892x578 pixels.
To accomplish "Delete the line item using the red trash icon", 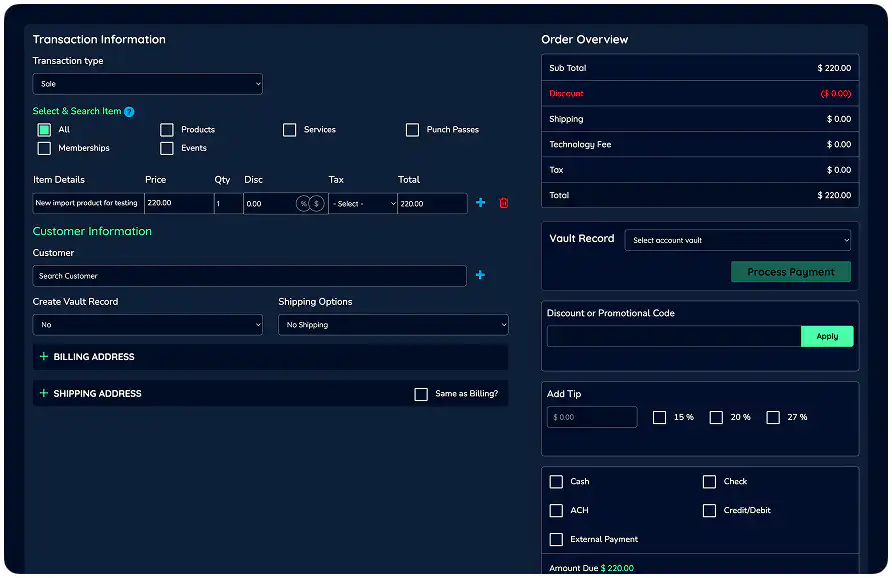I will tap(504, 203).
